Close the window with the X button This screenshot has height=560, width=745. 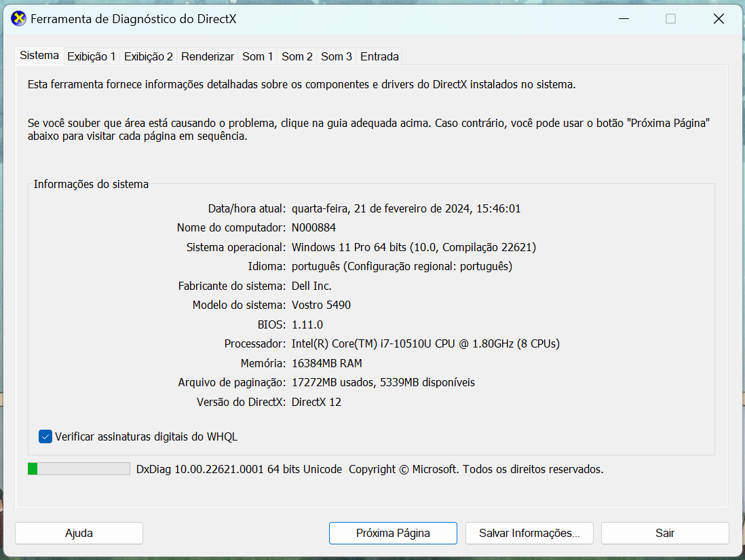[719, 19]
